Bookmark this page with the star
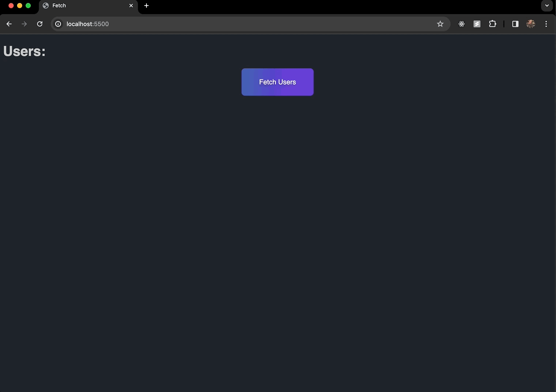556x392 pixels. click(440, 24)
